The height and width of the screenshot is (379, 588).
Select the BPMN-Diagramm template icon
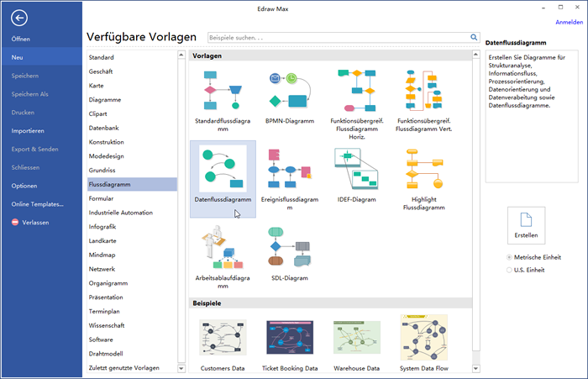(290, 90)
